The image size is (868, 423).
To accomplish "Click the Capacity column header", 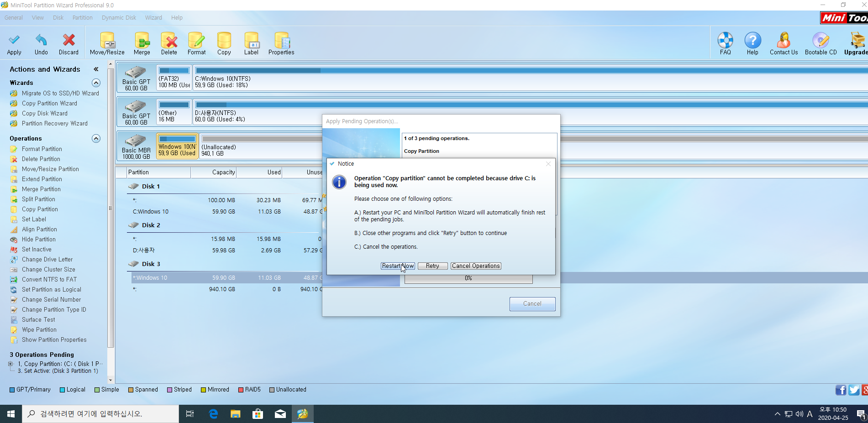I will 214,172.
